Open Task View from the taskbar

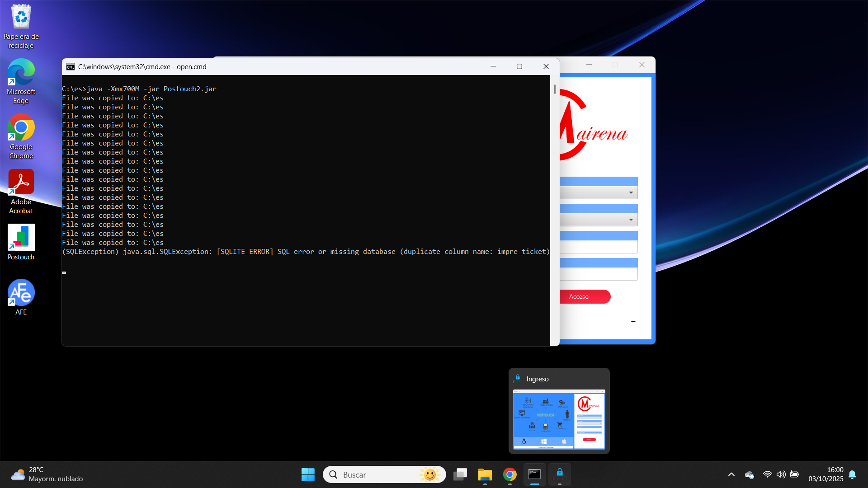[x=460, y=474]
